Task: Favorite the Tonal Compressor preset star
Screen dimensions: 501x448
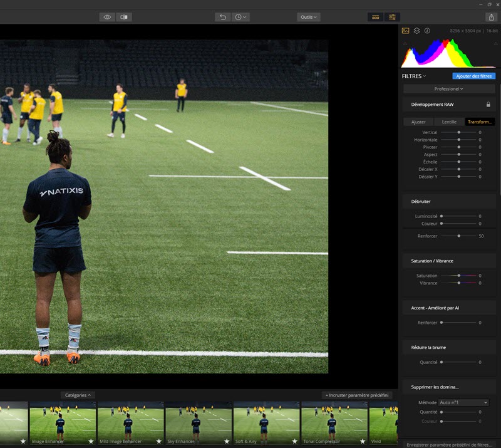Action: point(363,441)
